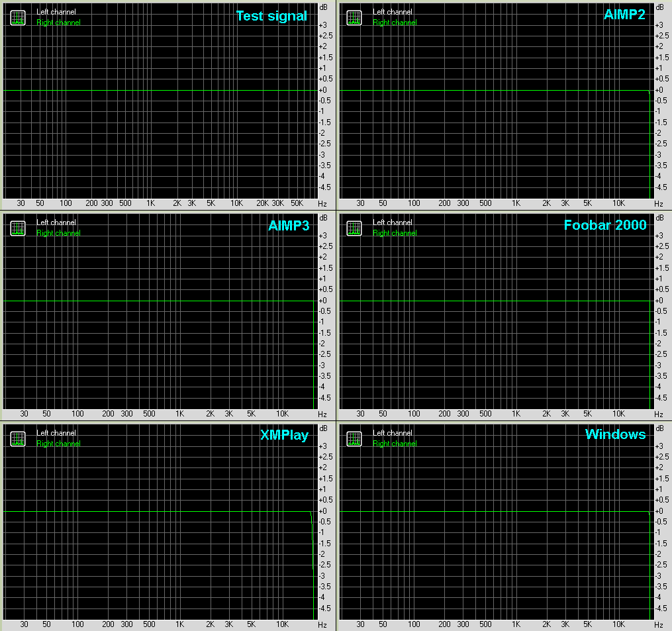Screen dimensions: 672x631
Task: Click the spectrum icon in XMPlay graph
Action: (x=18, y=439)
